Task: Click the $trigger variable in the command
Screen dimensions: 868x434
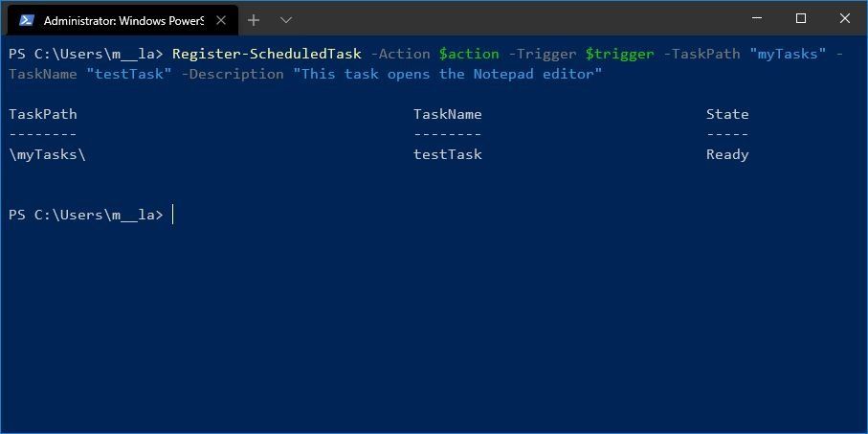Action: [x=619, y=54]
